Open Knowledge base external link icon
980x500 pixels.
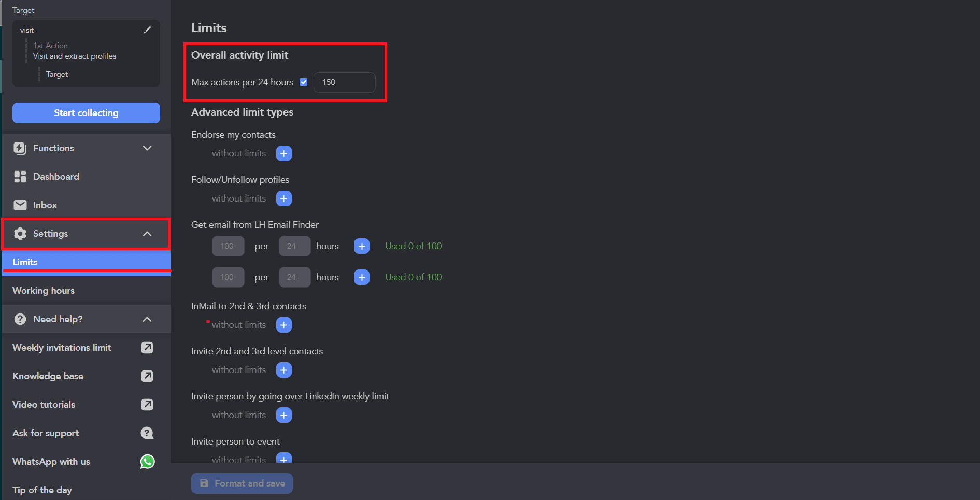pos(147,376)
